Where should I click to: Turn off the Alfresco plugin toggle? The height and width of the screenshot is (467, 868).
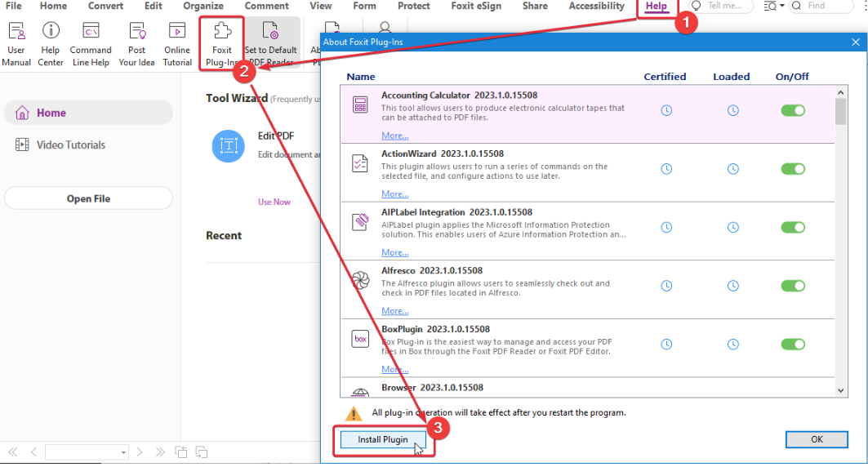(793, 286)
